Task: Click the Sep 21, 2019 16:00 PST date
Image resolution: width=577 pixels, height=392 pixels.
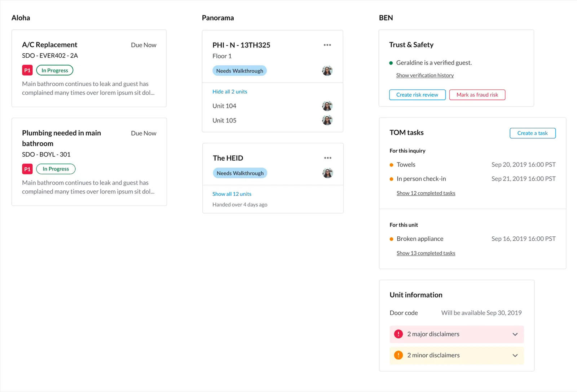Action: click(x=523, y=179)
